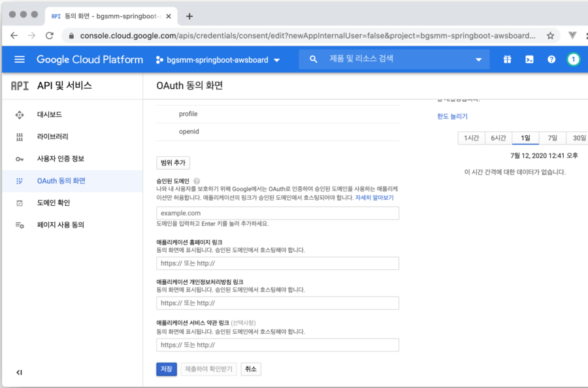The width and height of the screenshot is (588, 388).
Task: Switch to 1시간 time range tab
Action: (x=472, y=138)
